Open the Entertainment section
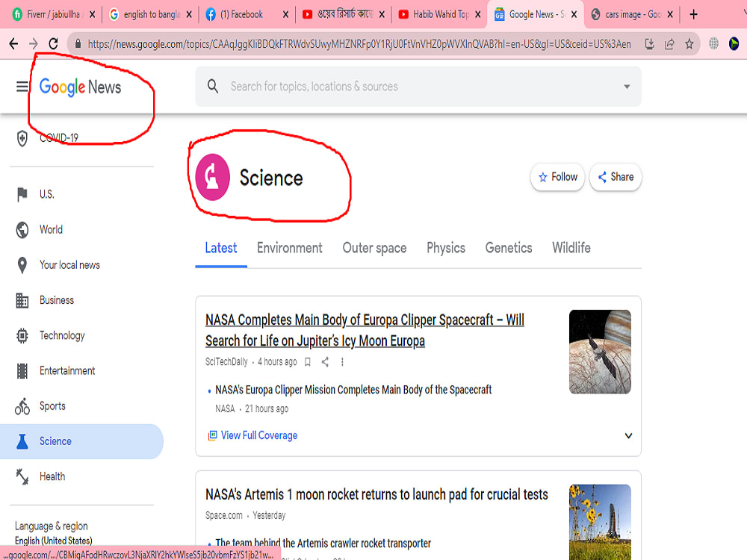This screenshot has height=560, width=747. pos(67,370)
